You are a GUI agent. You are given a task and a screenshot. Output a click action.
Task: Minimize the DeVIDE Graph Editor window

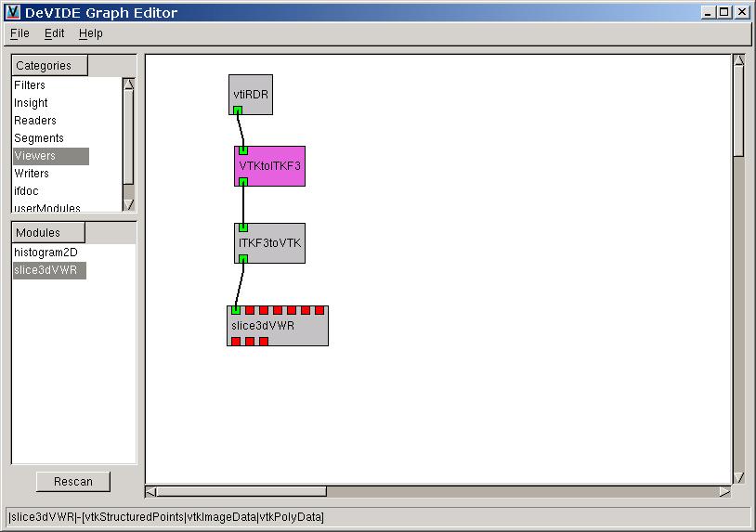708,12
